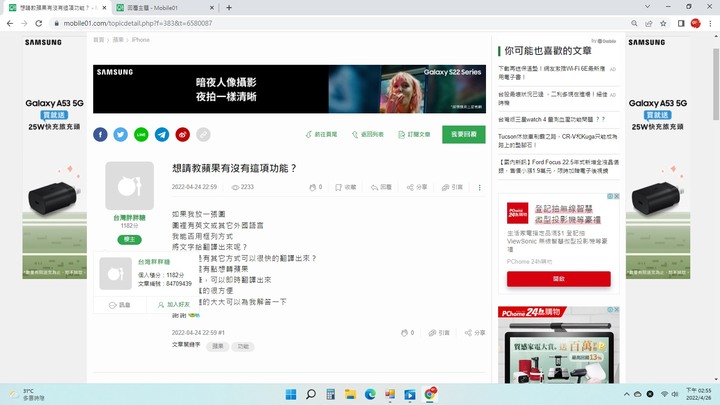Share the post on Twitter
720x405 pixels.
point(121,135)
